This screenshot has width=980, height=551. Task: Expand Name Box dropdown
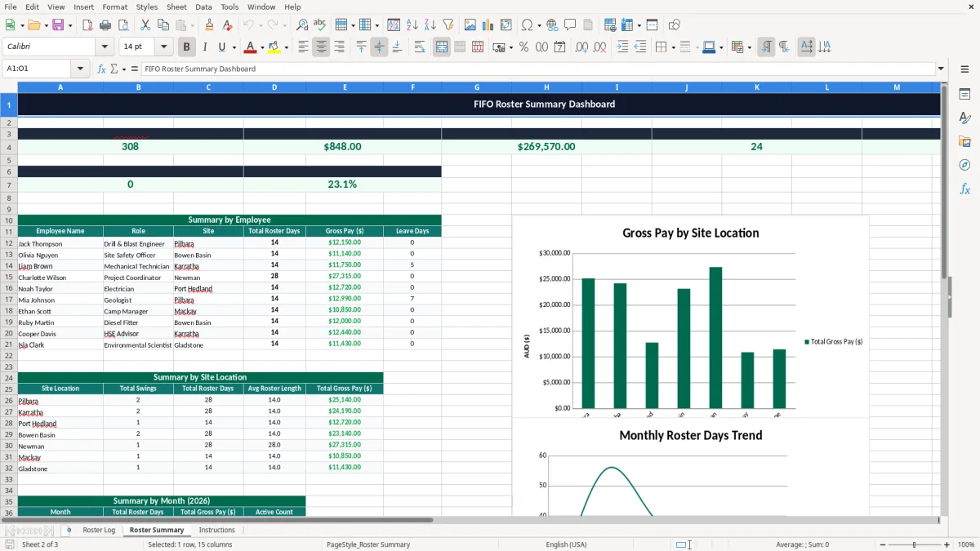point(81,69)
